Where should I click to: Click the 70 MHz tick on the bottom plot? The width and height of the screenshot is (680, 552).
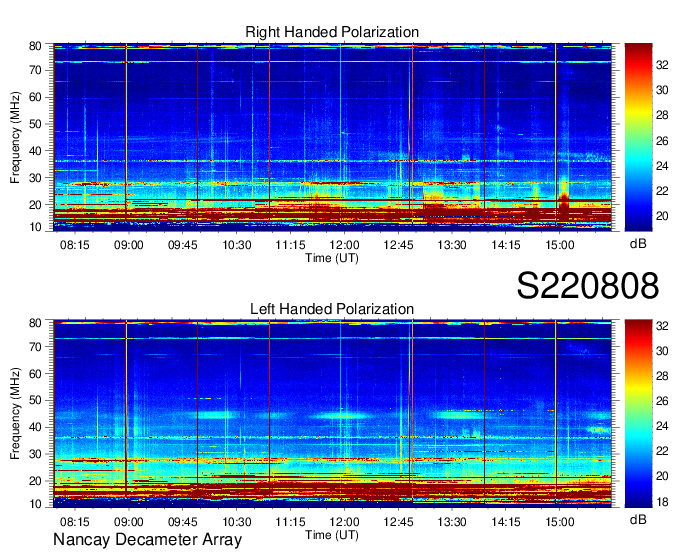35,346
